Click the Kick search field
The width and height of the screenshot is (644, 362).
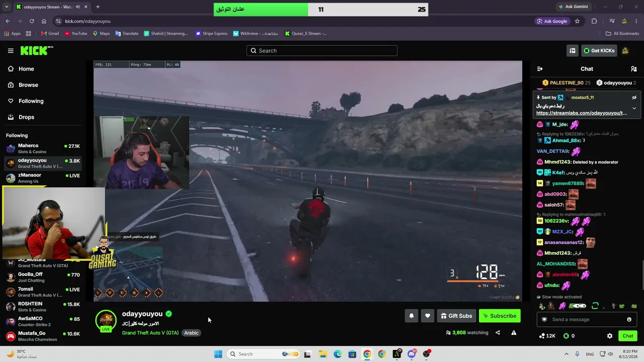point(322,51)
